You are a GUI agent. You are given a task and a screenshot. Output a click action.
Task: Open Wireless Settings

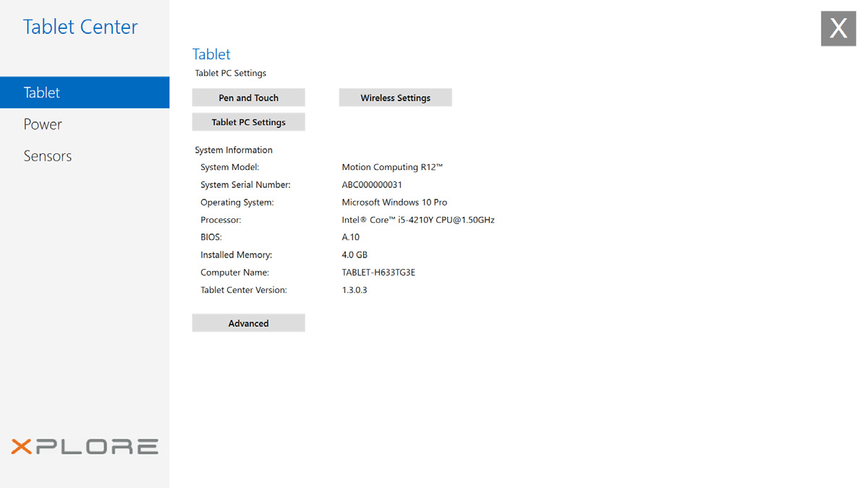pyautogui.click(x=395, y=98)
